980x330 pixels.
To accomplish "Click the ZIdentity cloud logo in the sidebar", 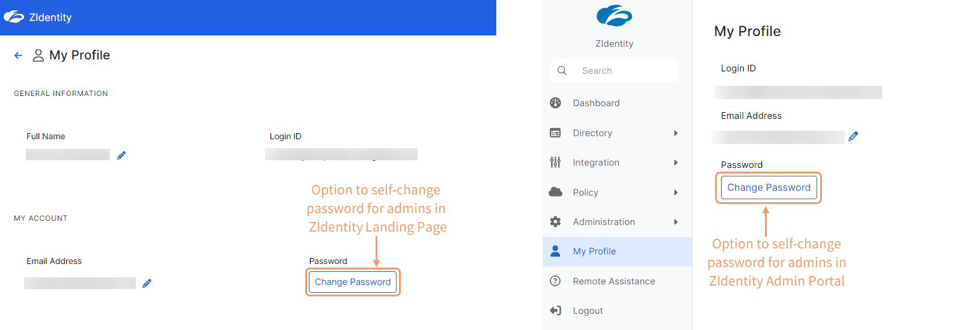I will coord(614,16).
